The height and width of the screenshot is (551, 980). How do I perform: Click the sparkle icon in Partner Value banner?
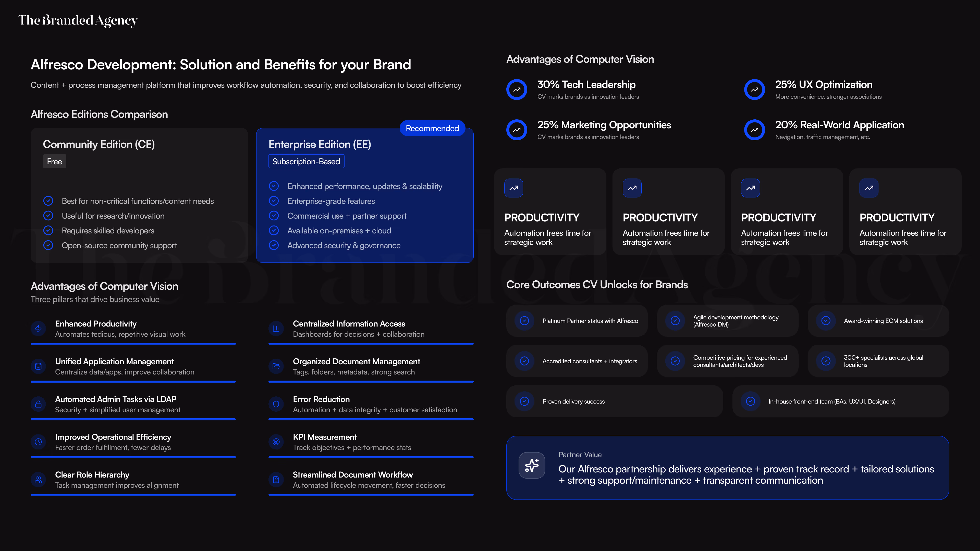tap(532, 465)
